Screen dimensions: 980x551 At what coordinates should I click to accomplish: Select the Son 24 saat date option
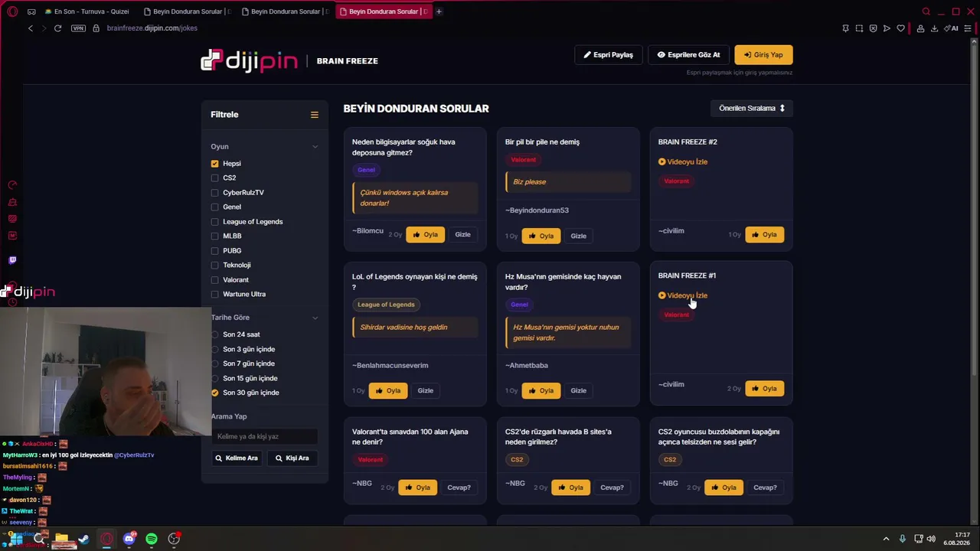click(x=214, y=334)
